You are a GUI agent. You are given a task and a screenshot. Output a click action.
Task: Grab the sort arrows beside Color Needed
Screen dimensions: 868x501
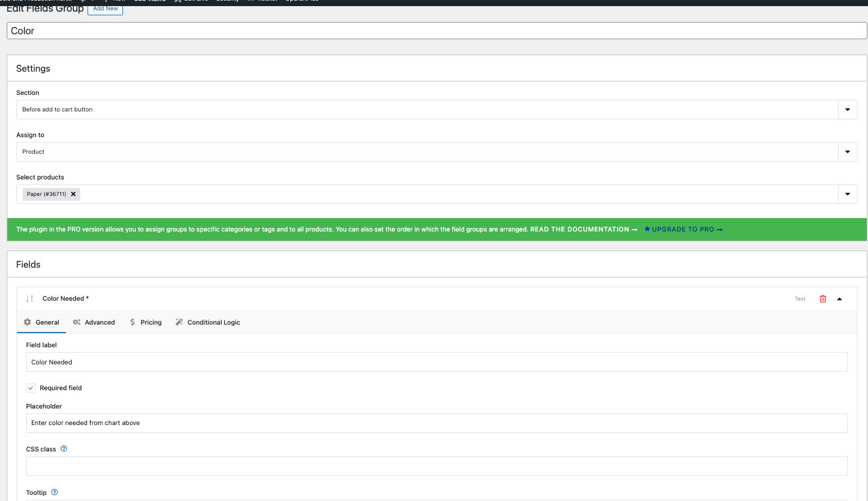(30, 299)
